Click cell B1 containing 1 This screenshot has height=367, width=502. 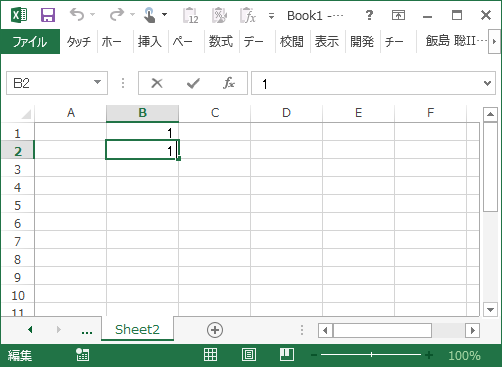pos(143,133)
